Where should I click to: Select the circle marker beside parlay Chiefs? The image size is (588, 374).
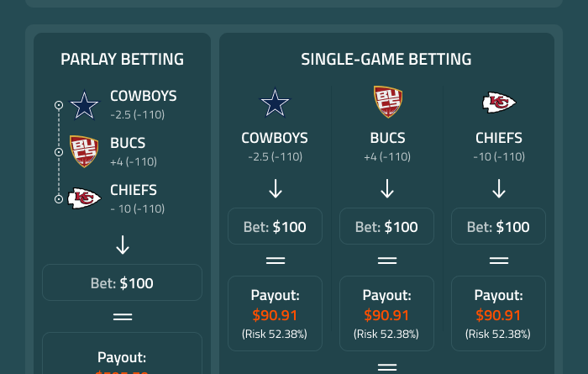59,199
